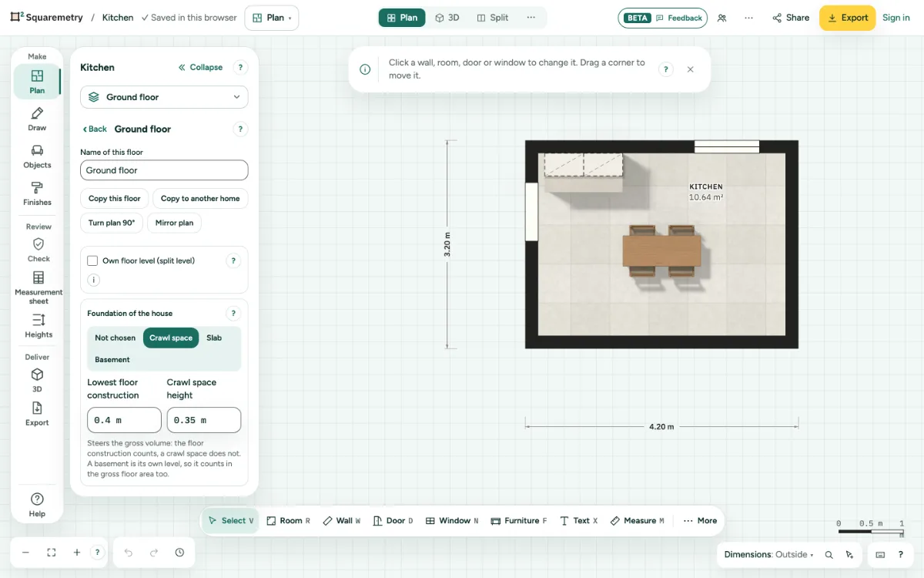
Task: Click the redo arrow icon
Action: click(154, 553)
